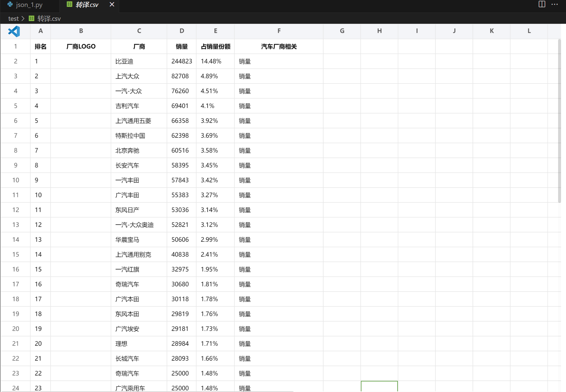Select the 吉利汽车 cell
The image size is (566, 392).
pos(139,106)
